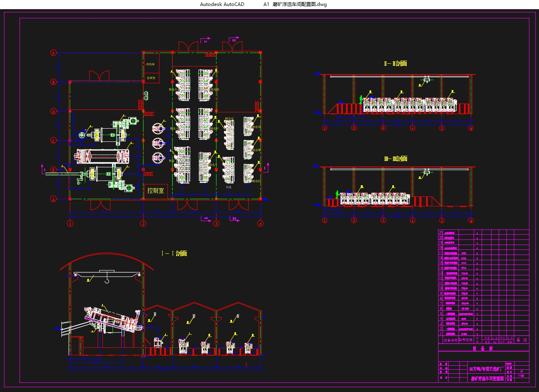The height and width of the screenshot is (392, 539).
Task: Click the 备注 column header
Action: coord(521,340)
